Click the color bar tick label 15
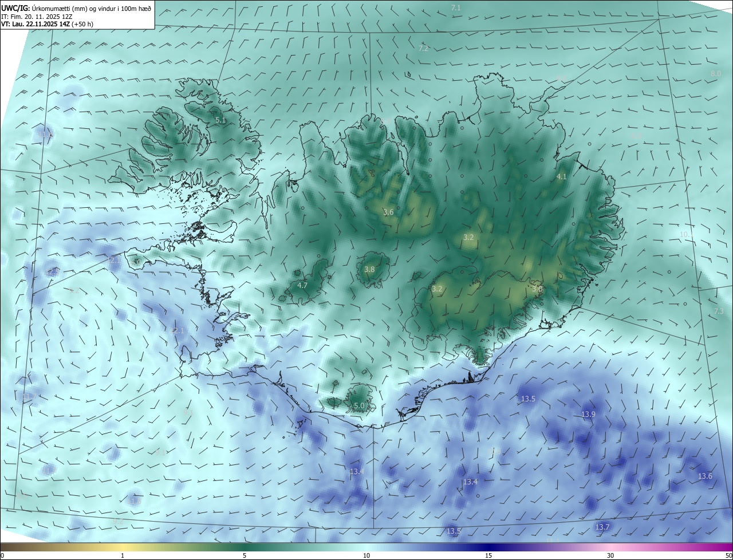This screenshot has height=560, width=733. [488, 555]
